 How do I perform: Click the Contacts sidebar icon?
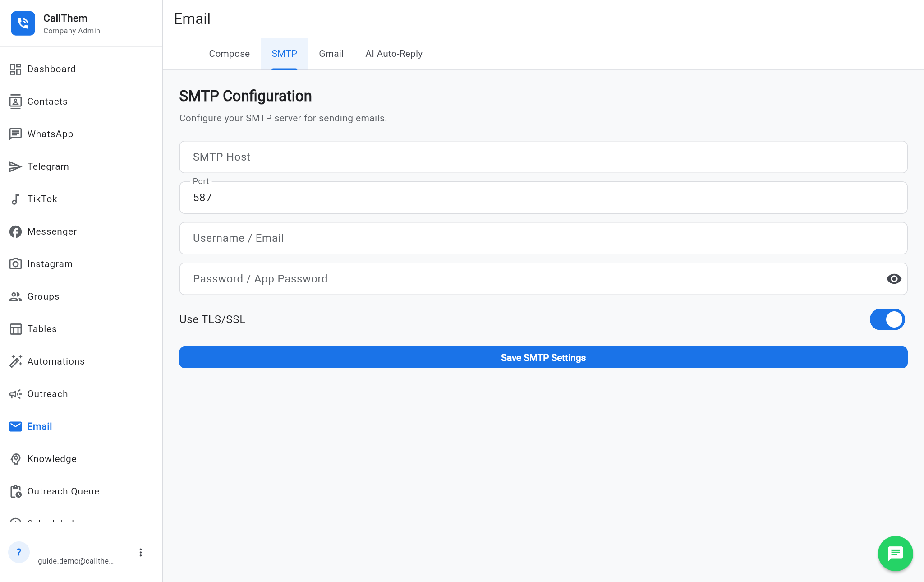coord(15,102)
